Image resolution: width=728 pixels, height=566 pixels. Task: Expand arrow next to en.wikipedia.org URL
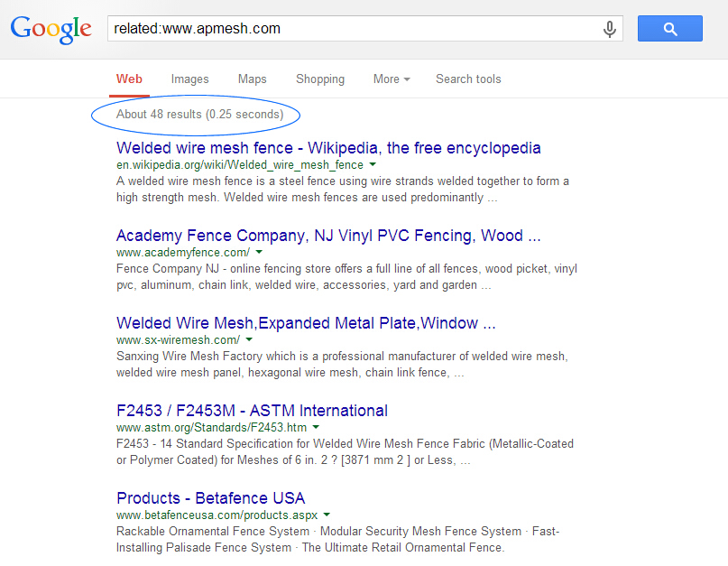click(373, 164)
